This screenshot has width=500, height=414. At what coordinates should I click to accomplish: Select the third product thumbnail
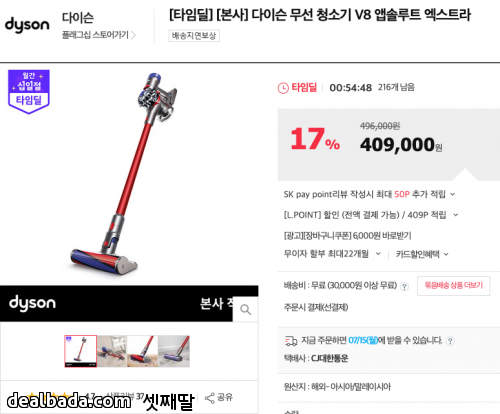click(142, 351)
